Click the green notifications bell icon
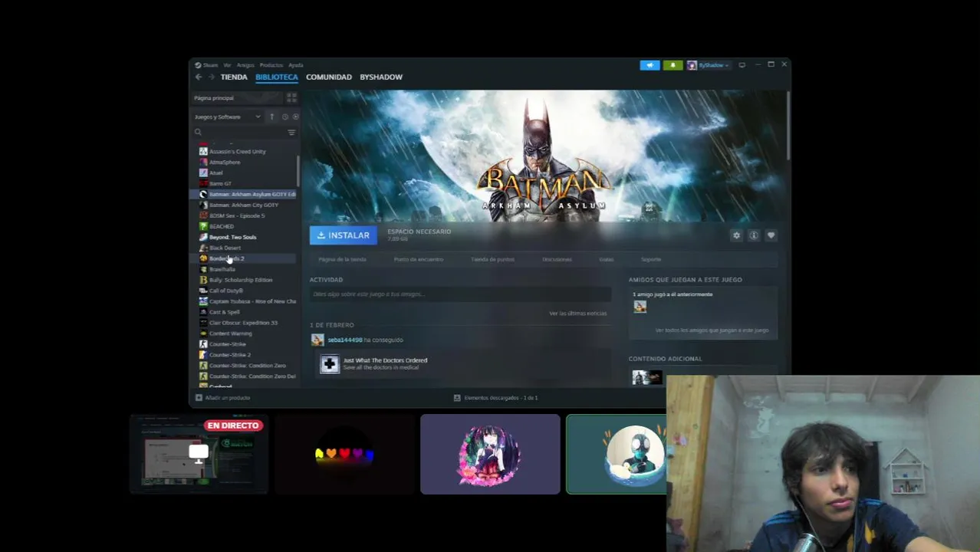The image size is (980, 552). pyautogui.click(x=673, y=65)
